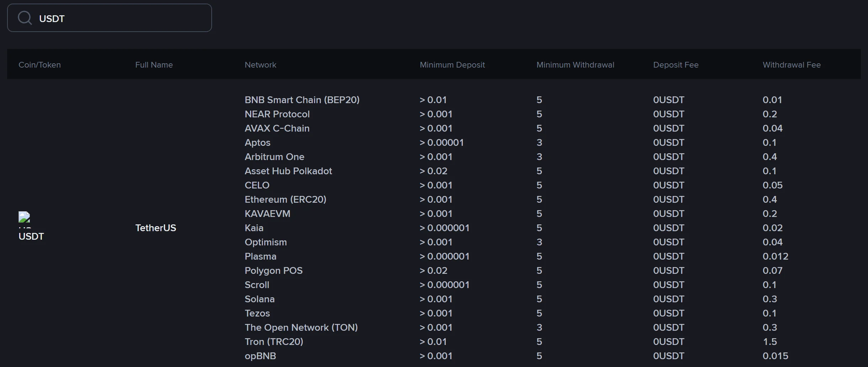The height and width of the screenshot is (367, 868).
Task: Select the AVAX C-Chain network
Action: [x=277, y=128]
